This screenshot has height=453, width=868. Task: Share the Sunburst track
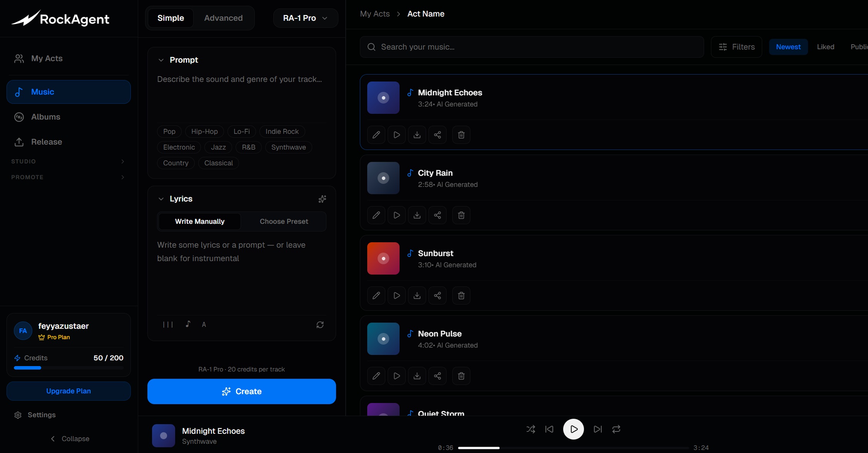tap(437, 296)
